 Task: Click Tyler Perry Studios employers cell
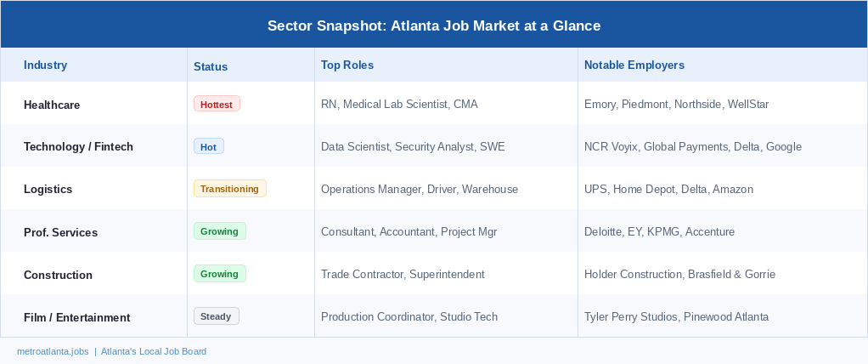click(676, 317)
